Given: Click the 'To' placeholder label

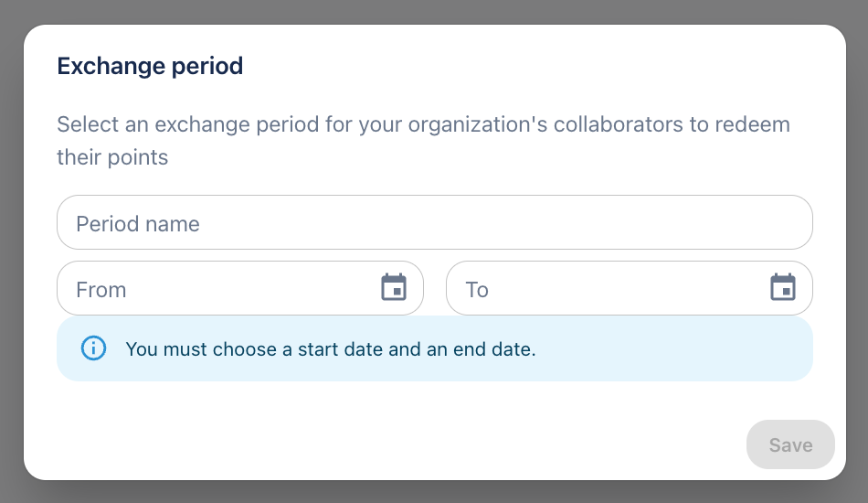Looking at the screenshot, I should (x=477, y=290).
